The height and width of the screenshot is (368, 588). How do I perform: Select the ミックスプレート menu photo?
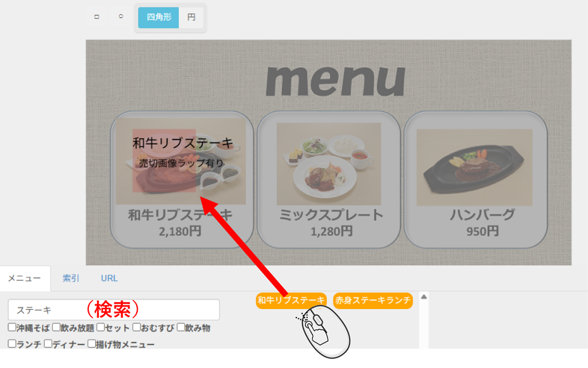coord(329,164)
